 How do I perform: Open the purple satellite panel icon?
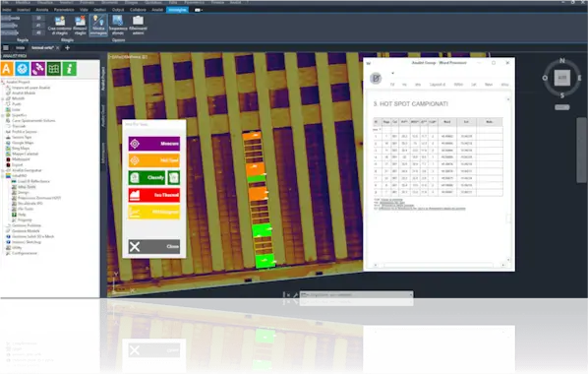coord(38,69)
